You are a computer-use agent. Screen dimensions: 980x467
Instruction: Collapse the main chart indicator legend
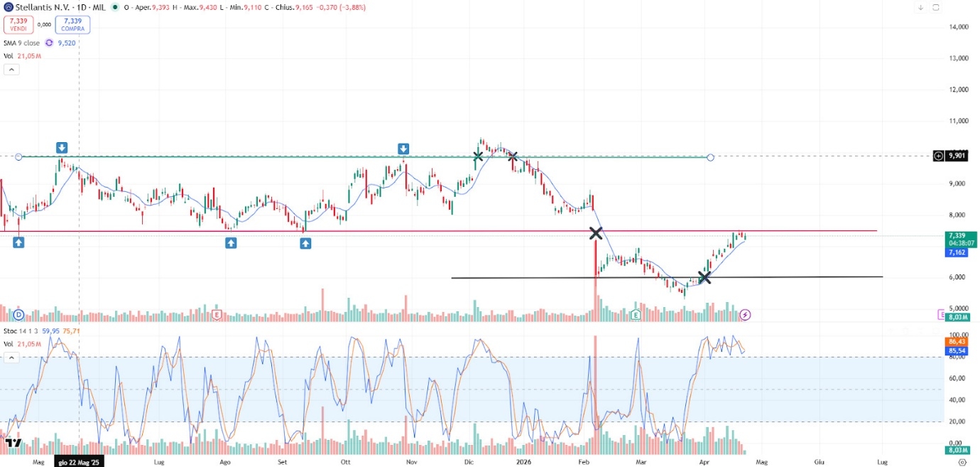pyautogui.click(x=11, y=70)
